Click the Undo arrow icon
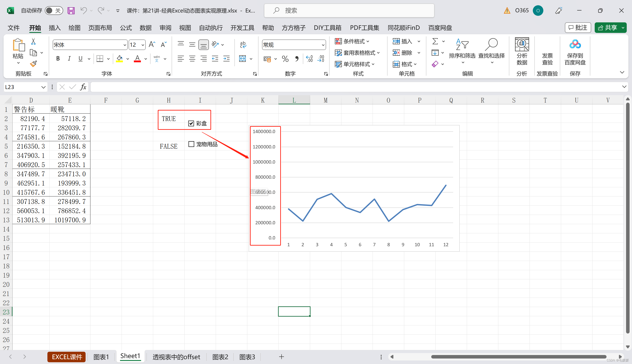 [x=84, y=11]
